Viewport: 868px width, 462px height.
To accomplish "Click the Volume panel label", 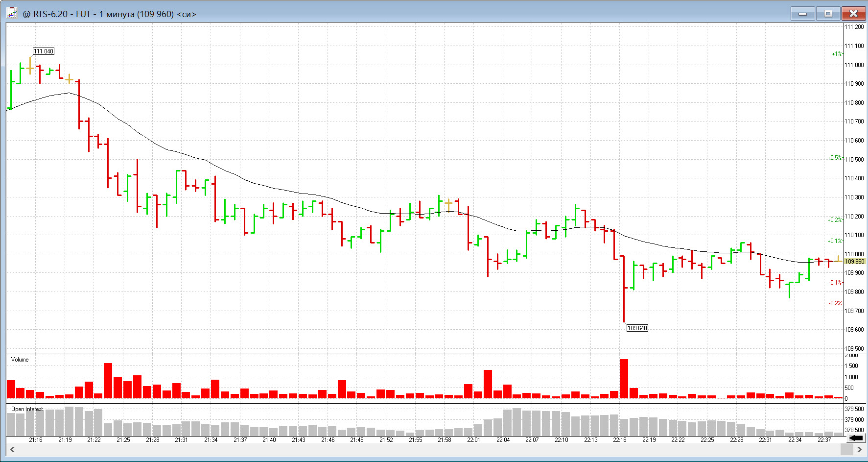I will coord(20,360).
